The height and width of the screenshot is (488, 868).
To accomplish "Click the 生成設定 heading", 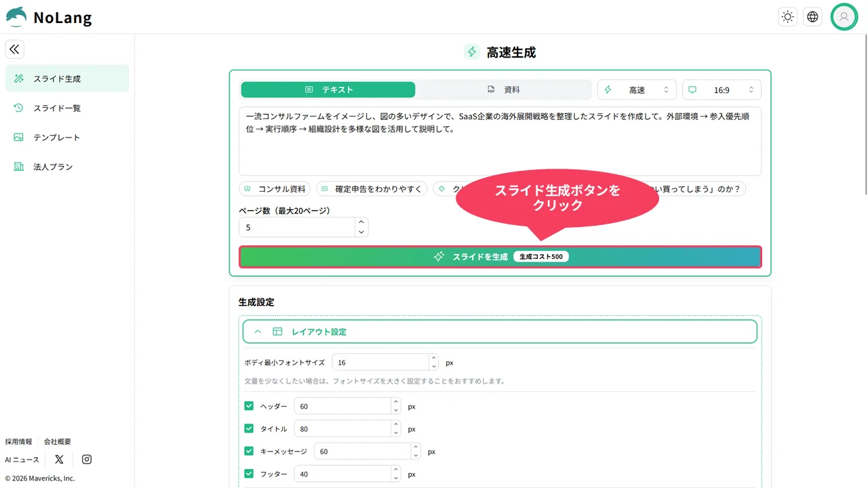I will click(256, 302).
